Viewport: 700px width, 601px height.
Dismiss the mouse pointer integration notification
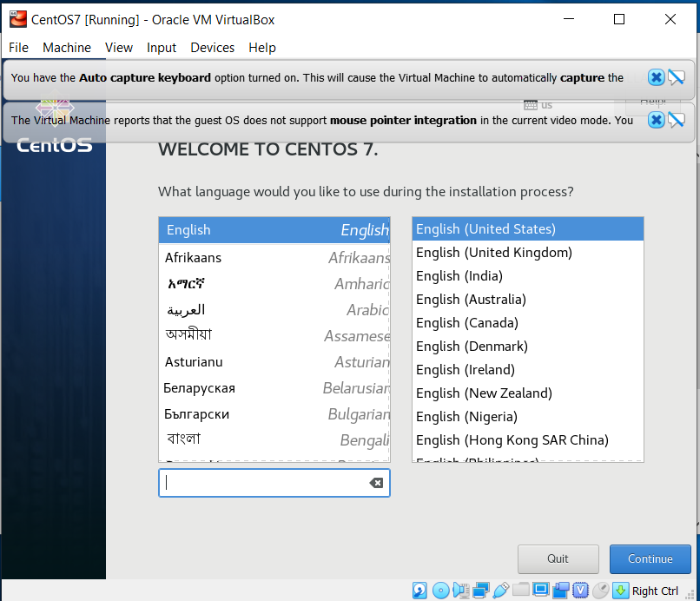[x=656, y=120]
